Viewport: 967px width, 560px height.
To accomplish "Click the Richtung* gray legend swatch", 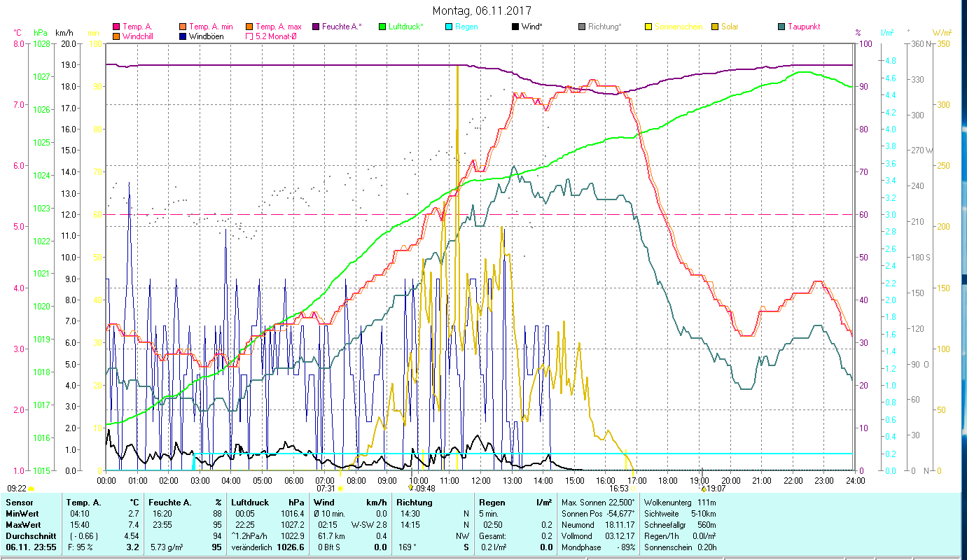I will [581, 27].
